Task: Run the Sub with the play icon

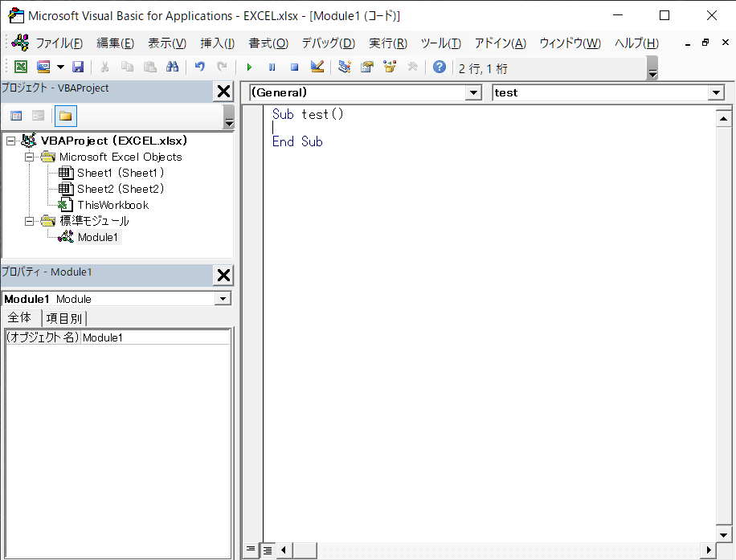Action: (x=249, y=67)
